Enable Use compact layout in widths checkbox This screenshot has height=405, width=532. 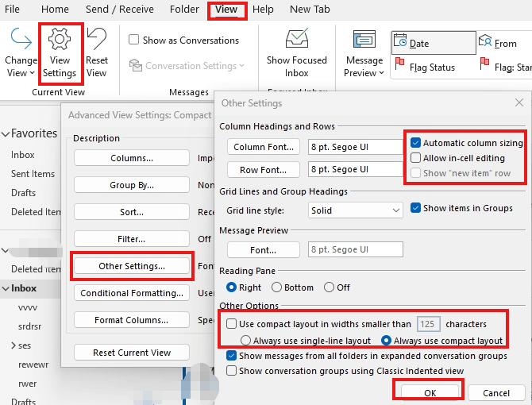point(231,323)
